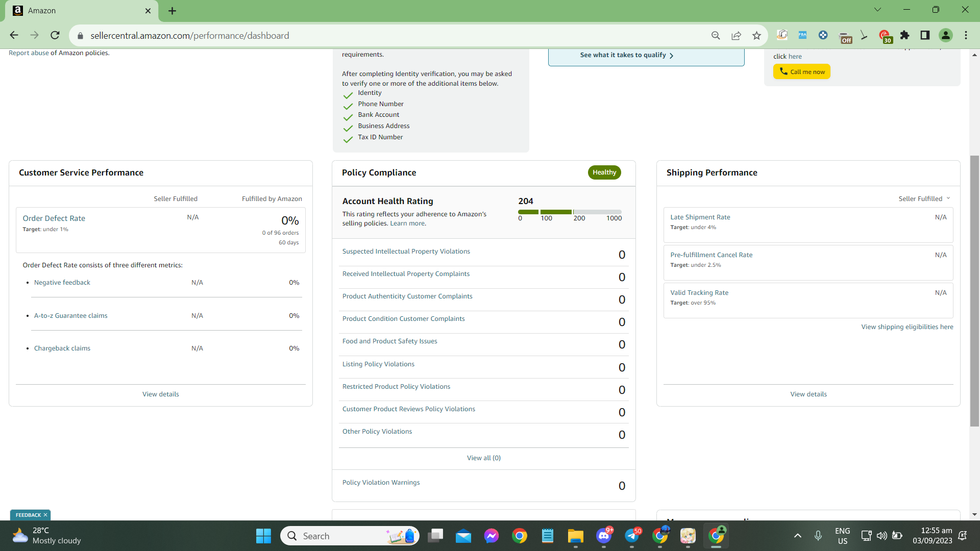
Task: Click the forward navigation arrow
Action: (x=34, y=35)
